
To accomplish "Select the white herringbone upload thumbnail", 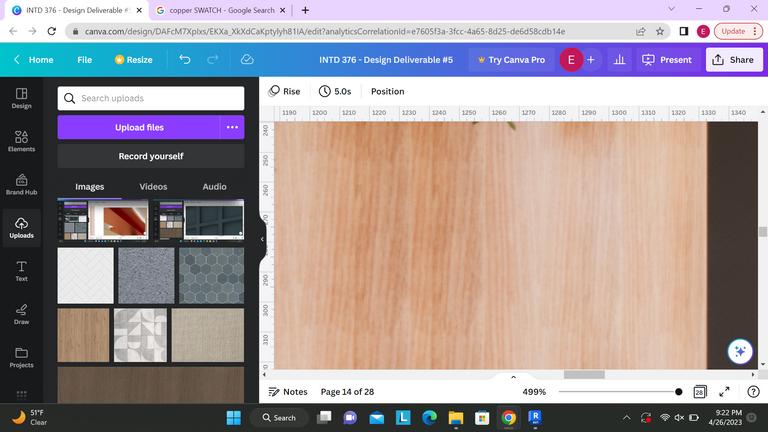I will (x=85, y=275).
